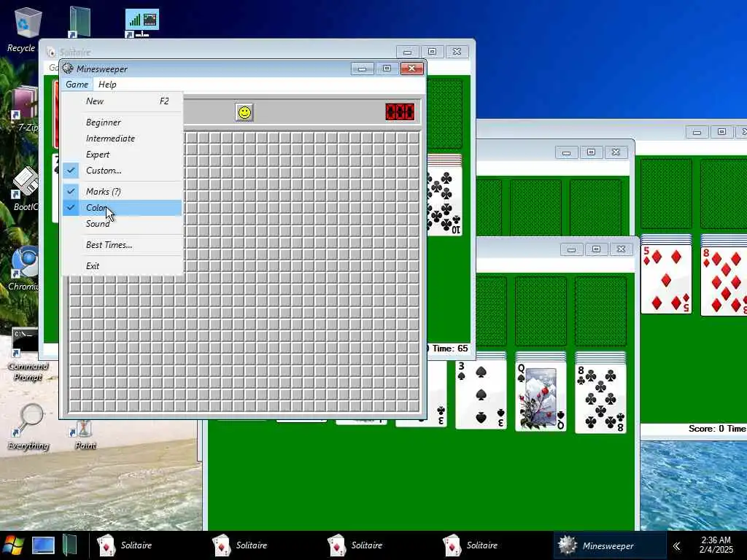The image size is (747, 560).
Task: Click the red Minesweeper timer display
Action: (x=400, y=112)
